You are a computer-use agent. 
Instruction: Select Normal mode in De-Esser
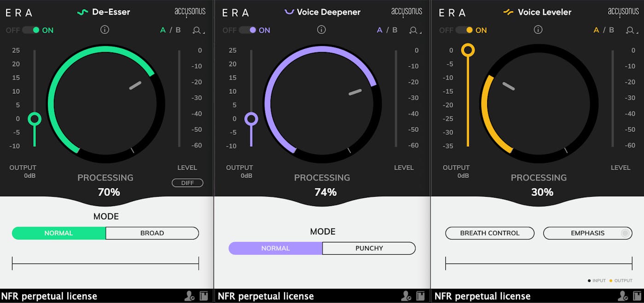[59, 233]
